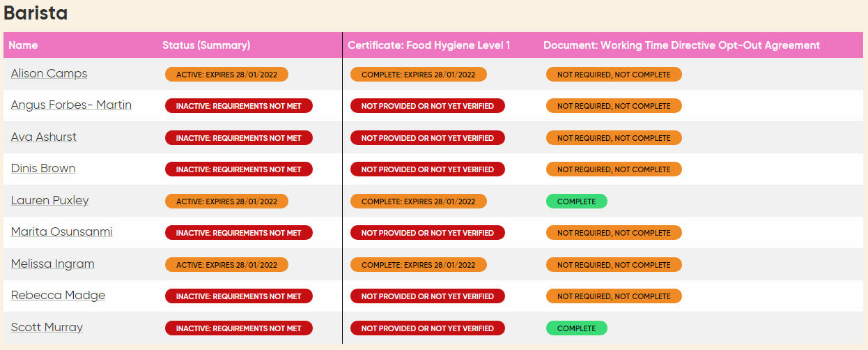Click Marita Osunsanmi food hygiene not provided badge
Viewport: 868px width, 350px height.
428,233
